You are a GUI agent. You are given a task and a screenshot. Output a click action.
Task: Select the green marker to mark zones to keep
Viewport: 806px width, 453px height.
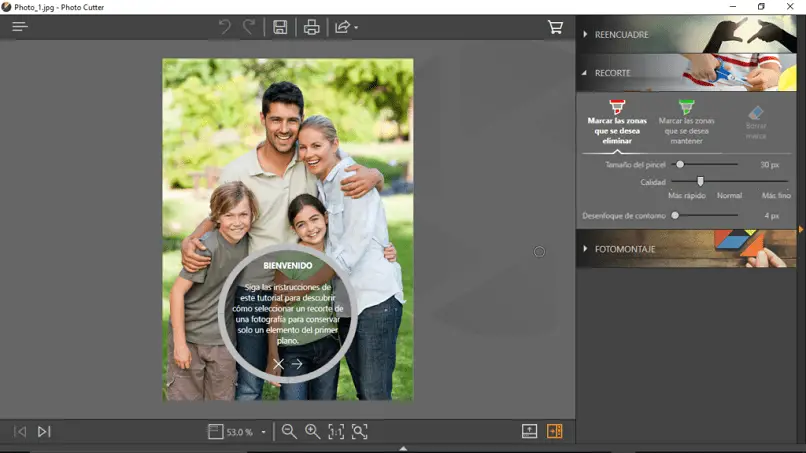tap(686, 122)
